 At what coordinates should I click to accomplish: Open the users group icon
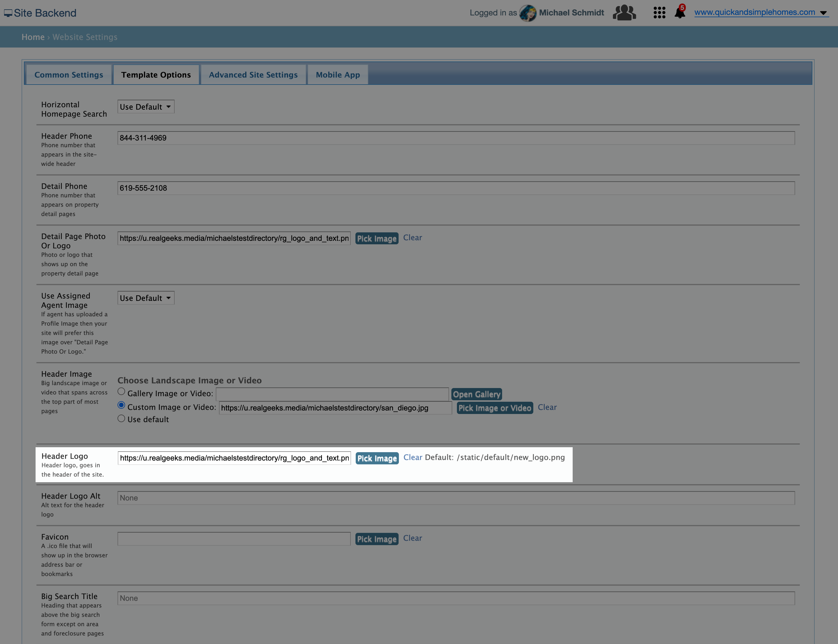pos(624,13)
